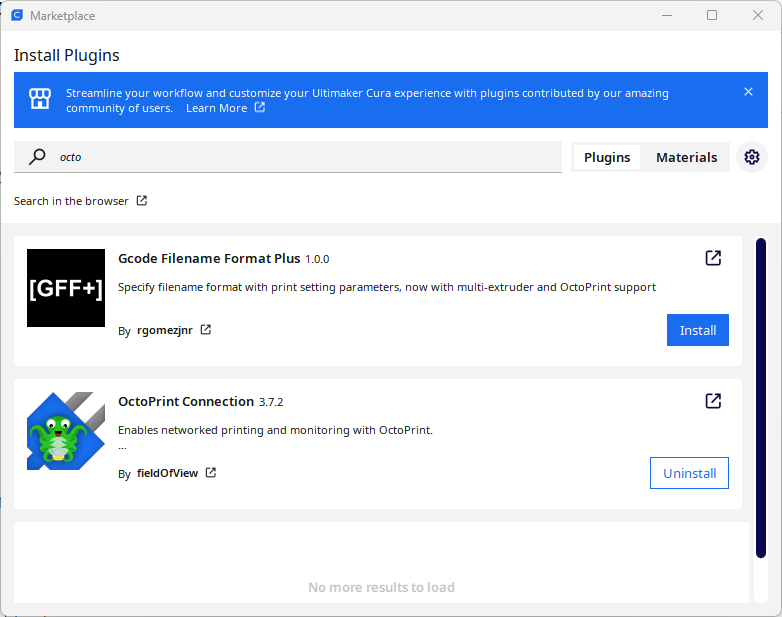Switch to the Materials tab
782x617 pixels.
[686, 157]
